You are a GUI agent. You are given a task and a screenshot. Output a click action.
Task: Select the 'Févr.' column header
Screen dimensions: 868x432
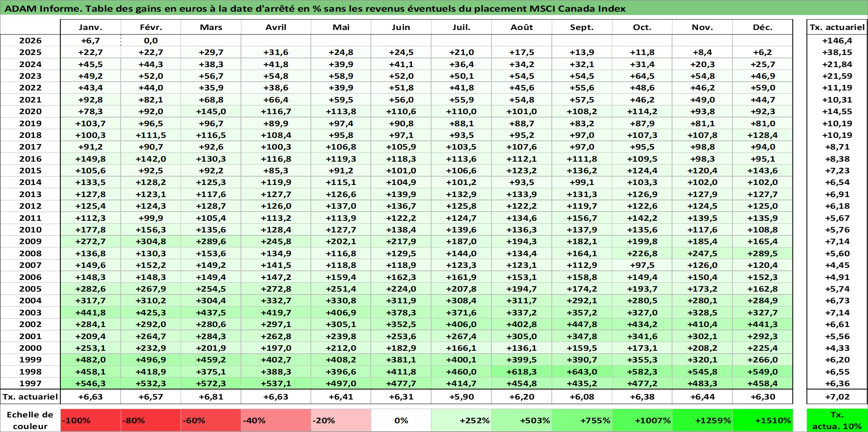151,27
